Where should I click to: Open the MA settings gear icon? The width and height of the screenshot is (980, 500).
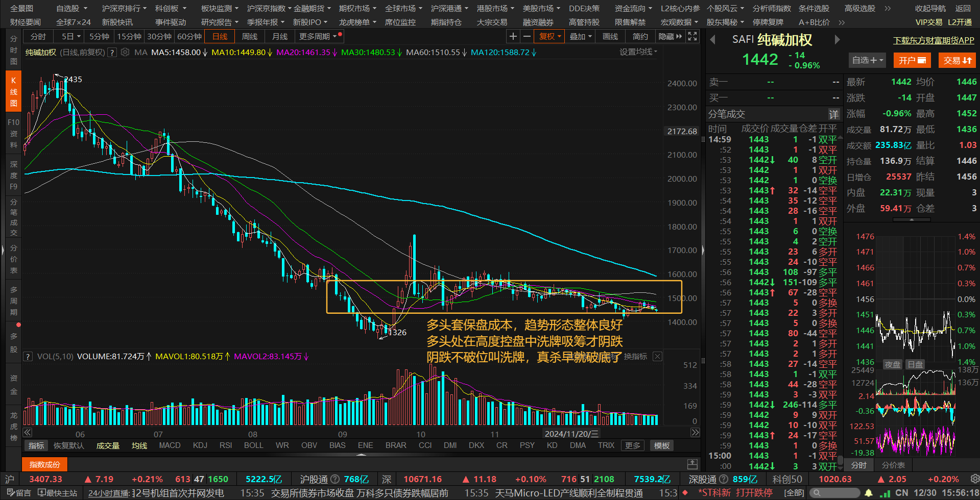[125, 52]
